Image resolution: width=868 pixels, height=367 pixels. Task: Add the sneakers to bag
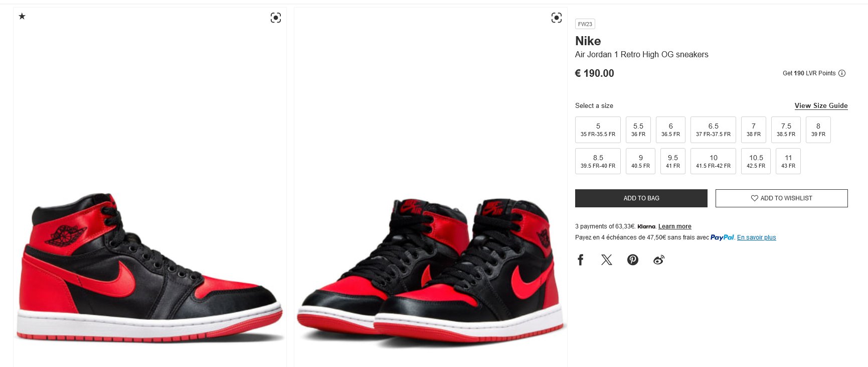pyautogui.click(x=641, y=198)
